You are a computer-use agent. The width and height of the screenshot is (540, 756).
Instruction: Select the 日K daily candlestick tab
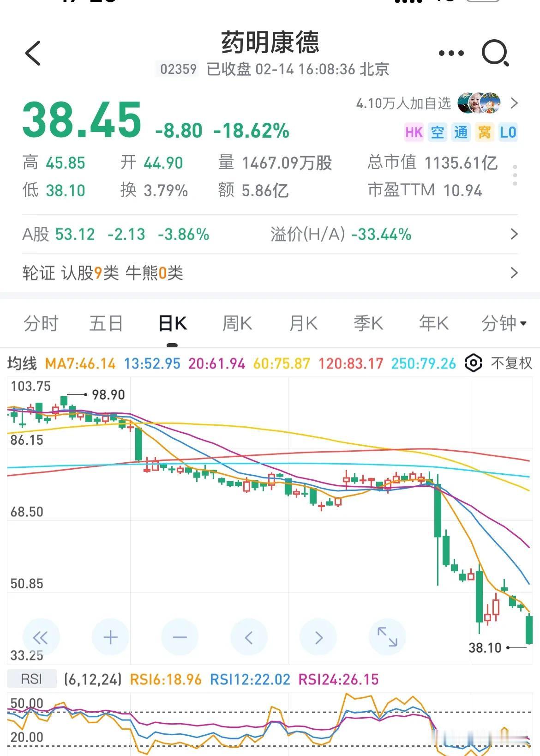coord(172,323)
